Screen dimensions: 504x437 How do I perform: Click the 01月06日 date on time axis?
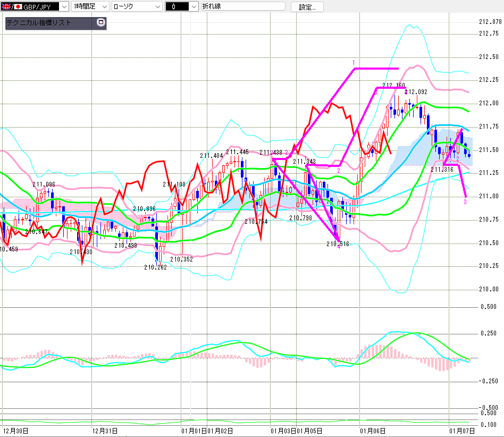point(372,430)
